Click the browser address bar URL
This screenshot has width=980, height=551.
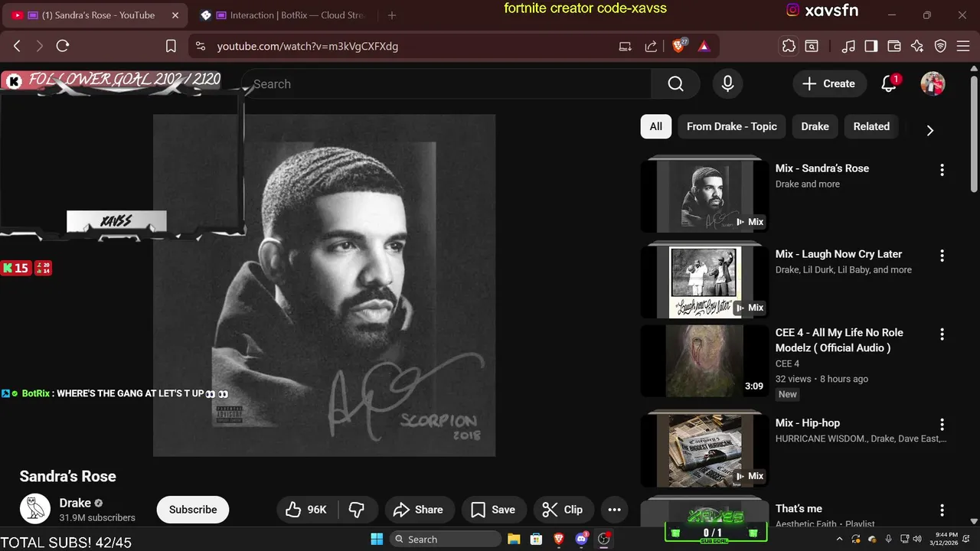(x=308, y=46)
